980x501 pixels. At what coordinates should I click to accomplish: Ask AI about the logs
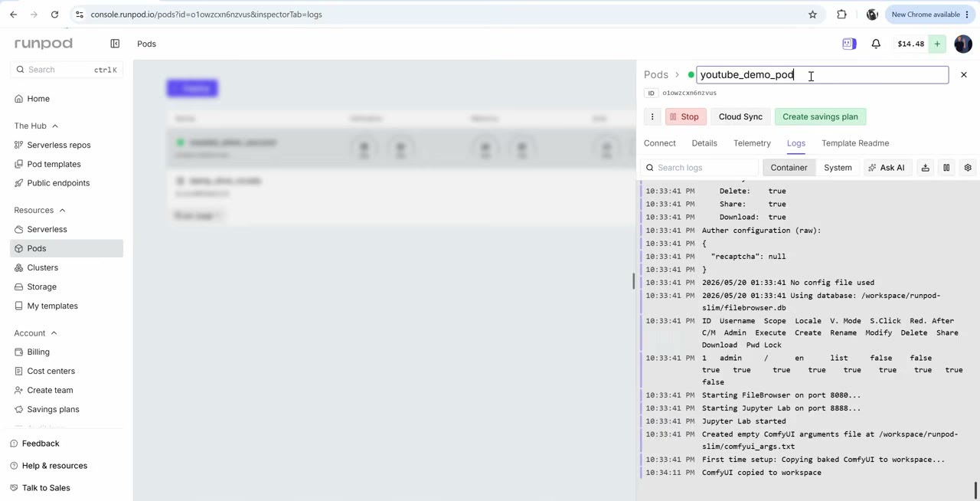coord(886,168)
